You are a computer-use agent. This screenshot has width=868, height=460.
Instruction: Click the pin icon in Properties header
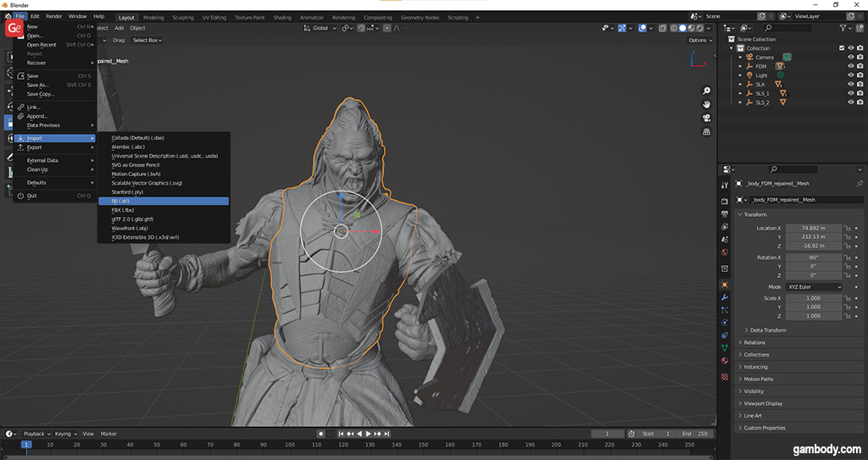click(859, 183)
